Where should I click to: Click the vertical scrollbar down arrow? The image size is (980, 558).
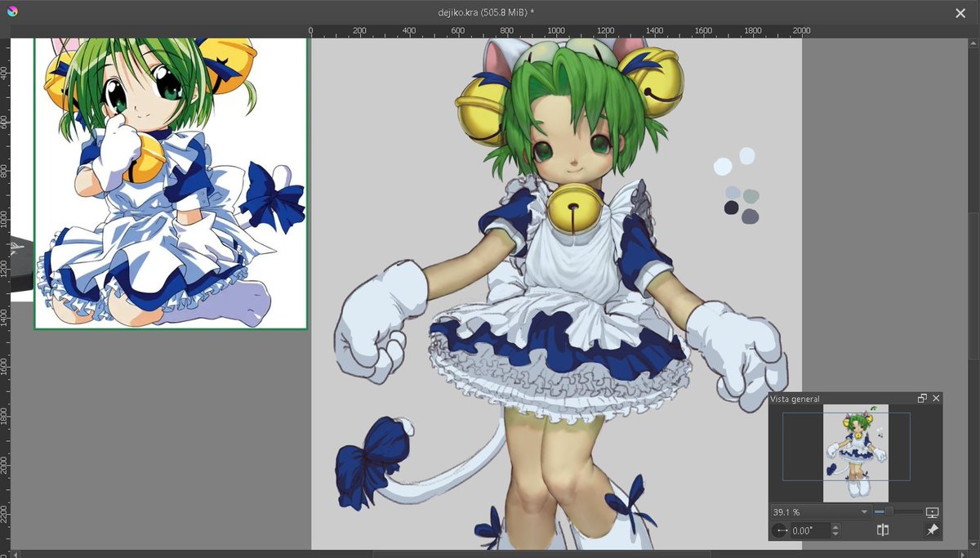pos(974,545)
